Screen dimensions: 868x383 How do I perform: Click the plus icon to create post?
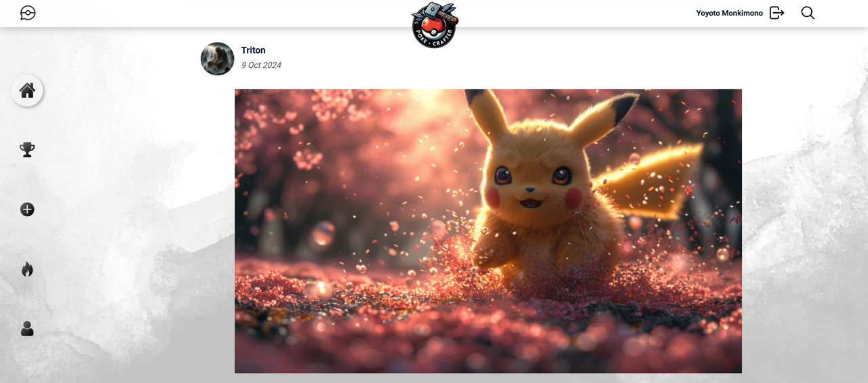[27, 209]
